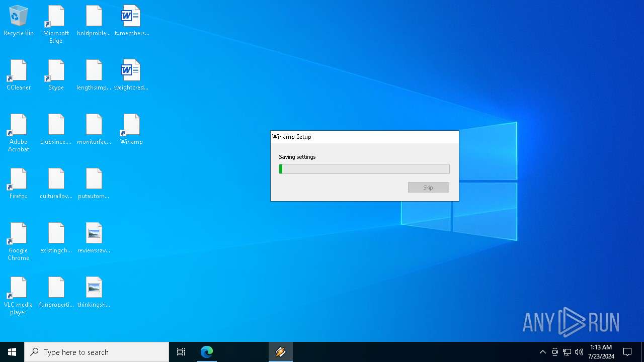Open the volume control tray icon
Viewport: 644px width, 362px height.
click(x=579, y=352)
